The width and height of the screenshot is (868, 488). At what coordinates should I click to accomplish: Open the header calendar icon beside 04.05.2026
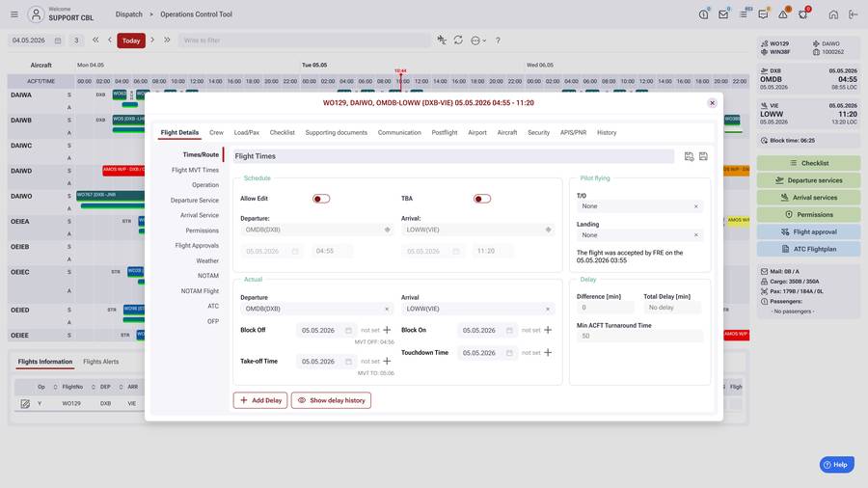point(58,41)
